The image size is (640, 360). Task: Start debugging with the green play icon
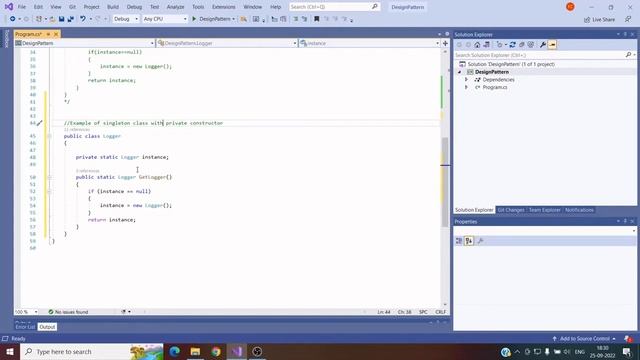[194, 19]
